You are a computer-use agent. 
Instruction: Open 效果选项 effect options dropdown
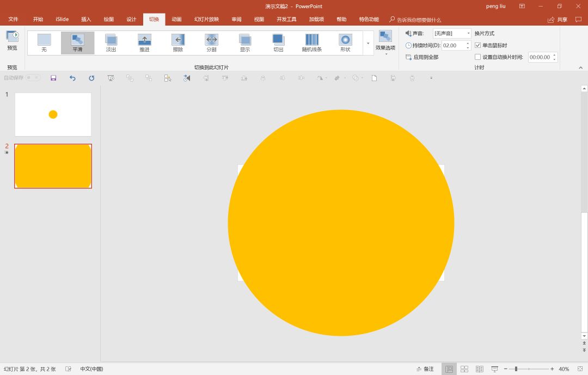click(385, 42)
